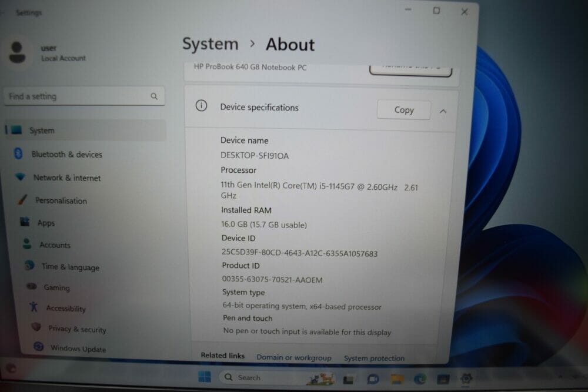Focus the Find a setting search box

(x=84, y=96)
